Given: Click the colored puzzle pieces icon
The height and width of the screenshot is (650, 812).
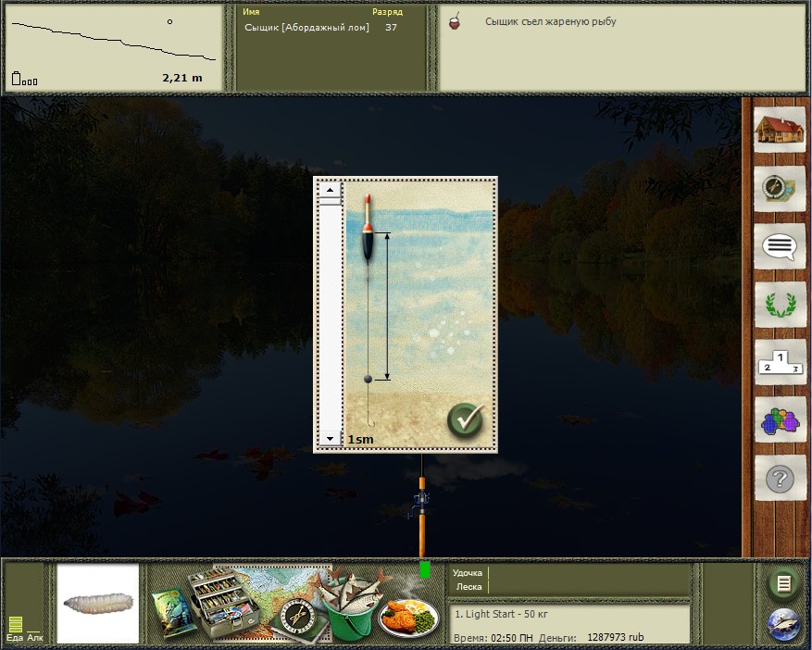Looking at the screenshot, I should tap(778, 421).
